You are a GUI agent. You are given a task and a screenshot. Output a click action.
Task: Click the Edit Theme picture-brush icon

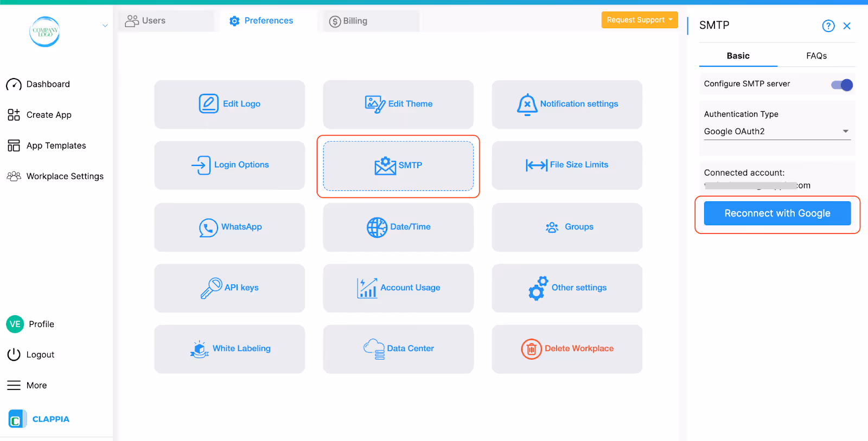375,104
